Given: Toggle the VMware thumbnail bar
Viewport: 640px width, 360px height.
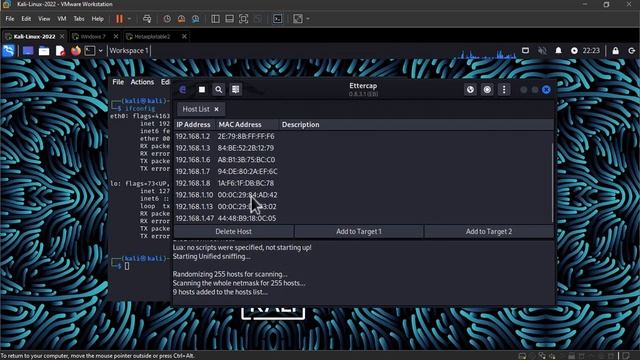Looking at the screenshot, I should coord(229,19).
